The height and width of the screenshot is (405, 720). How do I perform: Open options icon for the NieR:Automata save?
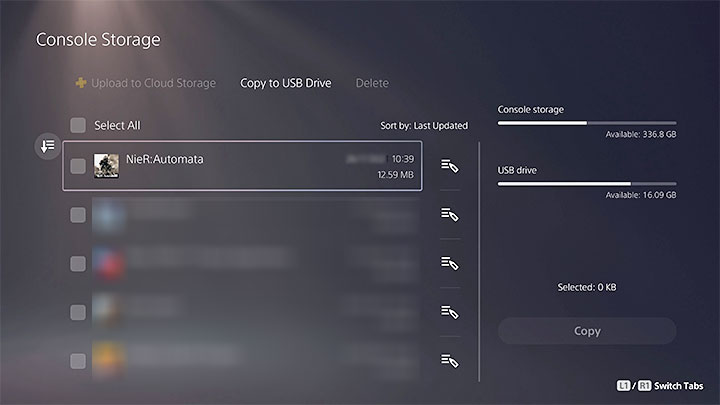pos(449,166)
